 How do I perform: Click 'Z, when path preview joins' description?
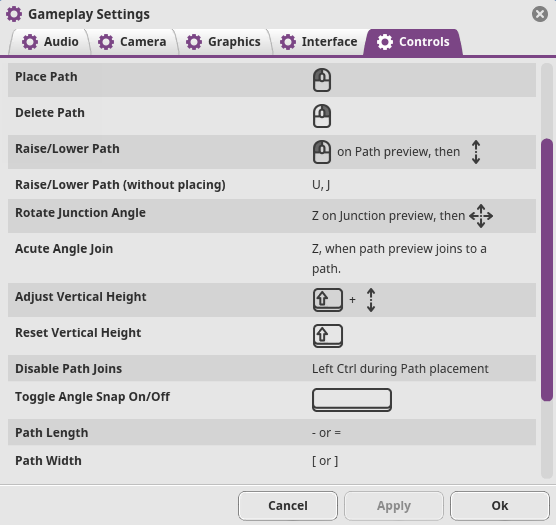pyautogui.click(x=399, y=258)
